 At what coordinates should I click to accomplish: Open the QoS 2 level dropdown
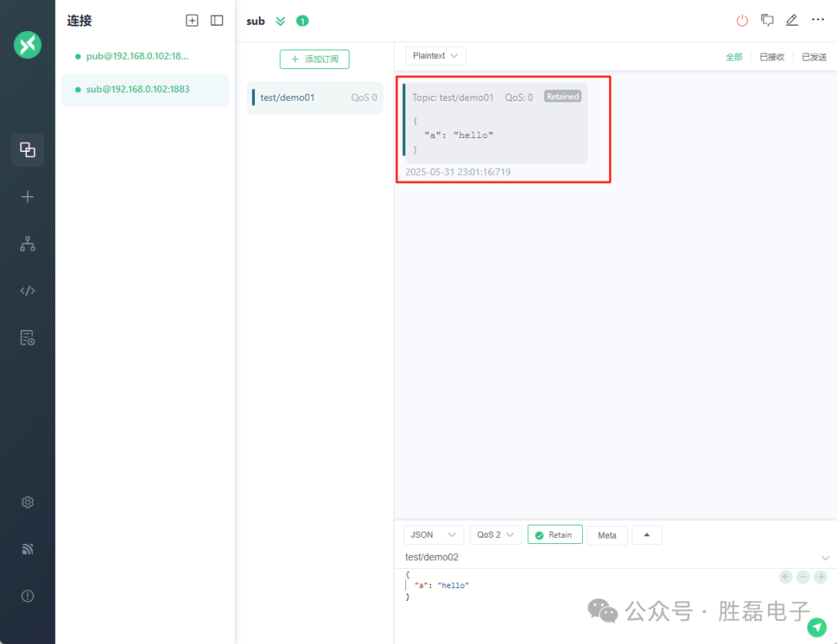point(495,535)
